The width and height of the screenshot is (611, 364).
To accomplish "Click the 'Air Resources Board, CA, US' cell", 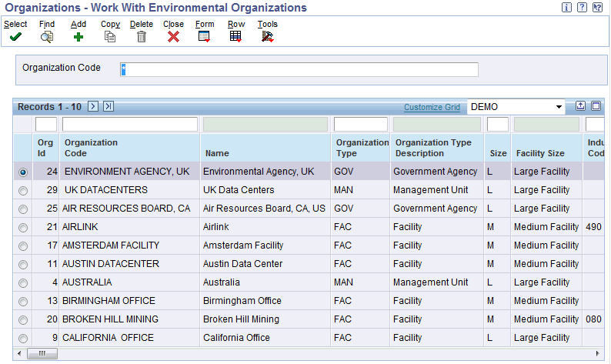I will [x=264, y=209].
